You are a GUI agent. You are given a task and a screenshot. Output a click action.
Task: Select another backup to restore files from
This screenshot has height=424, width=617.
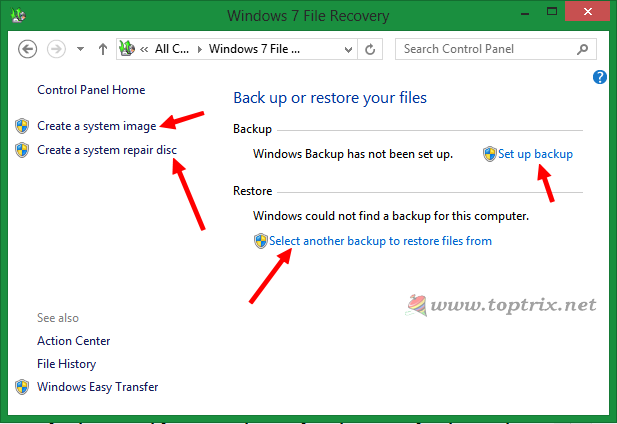(380, 241)
